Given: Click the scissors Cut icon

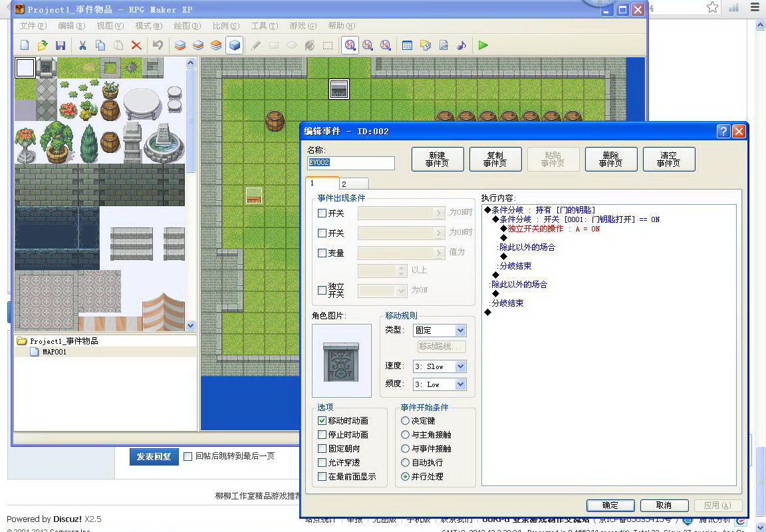Looking at the screenshot, I should [x=82, y=45].
